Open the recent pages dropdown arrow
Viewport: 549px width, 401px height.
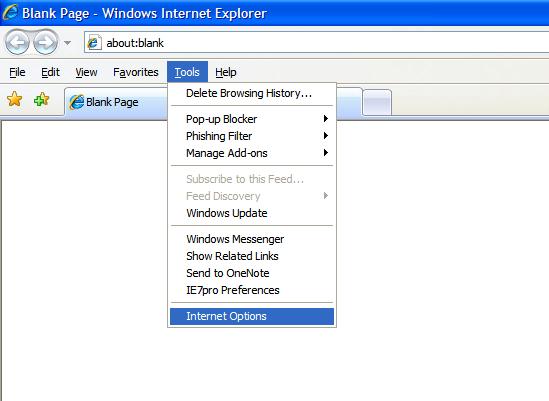coord(68,43)
